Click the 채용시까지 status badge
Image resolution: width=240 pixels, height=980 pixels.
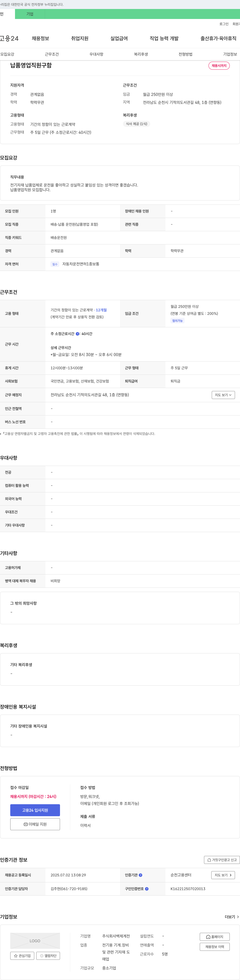219,66
